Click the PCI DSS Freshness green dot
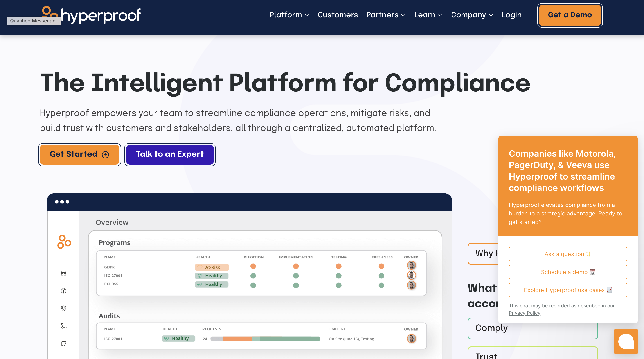The image size is (644, 359). (381, 285)
